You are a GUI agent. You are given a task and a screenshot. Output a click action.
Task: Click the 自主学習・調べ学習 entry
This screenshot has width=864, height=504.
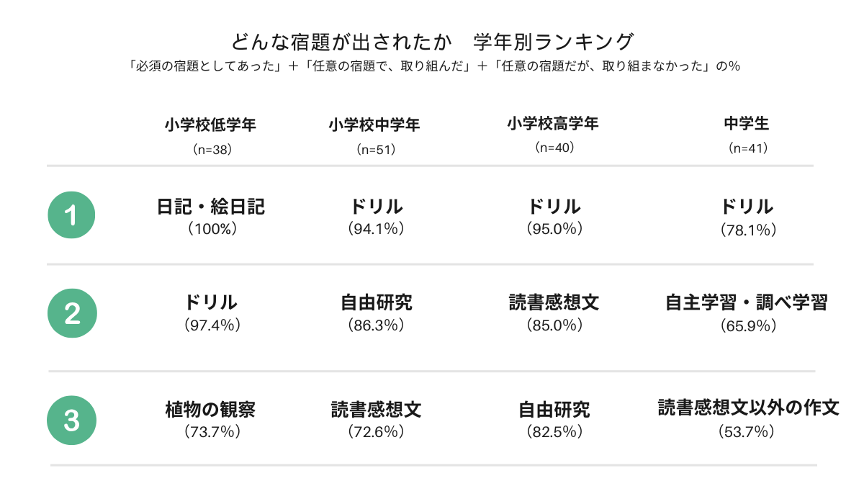click(747, 302)
